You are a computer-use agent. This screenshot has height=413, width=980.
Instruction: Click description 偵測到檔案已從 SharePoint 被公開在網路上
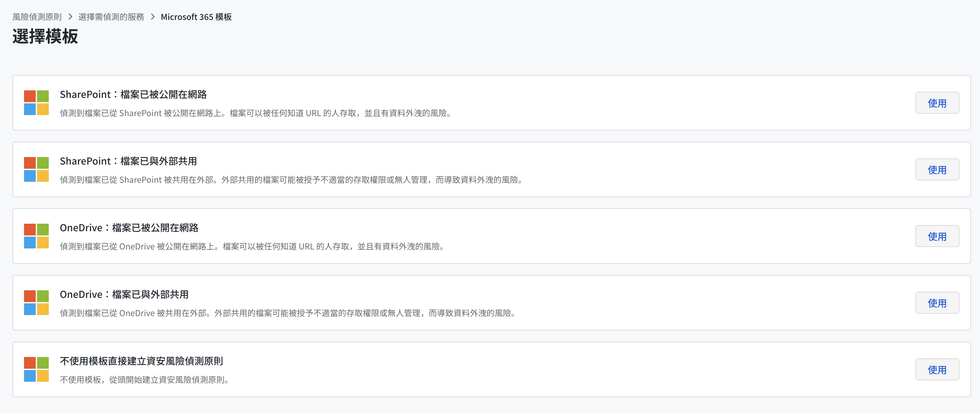tap(256, 113)
